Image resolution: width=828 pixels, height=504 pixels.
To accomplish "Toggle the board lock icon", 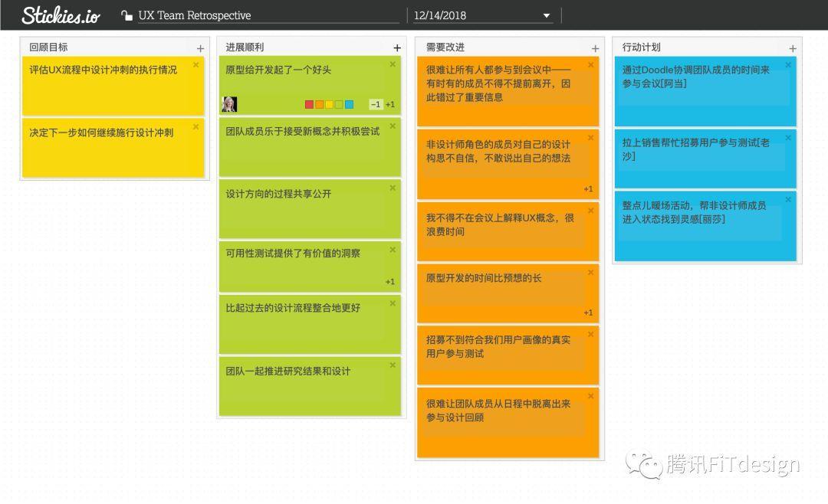I will (127, 15).
